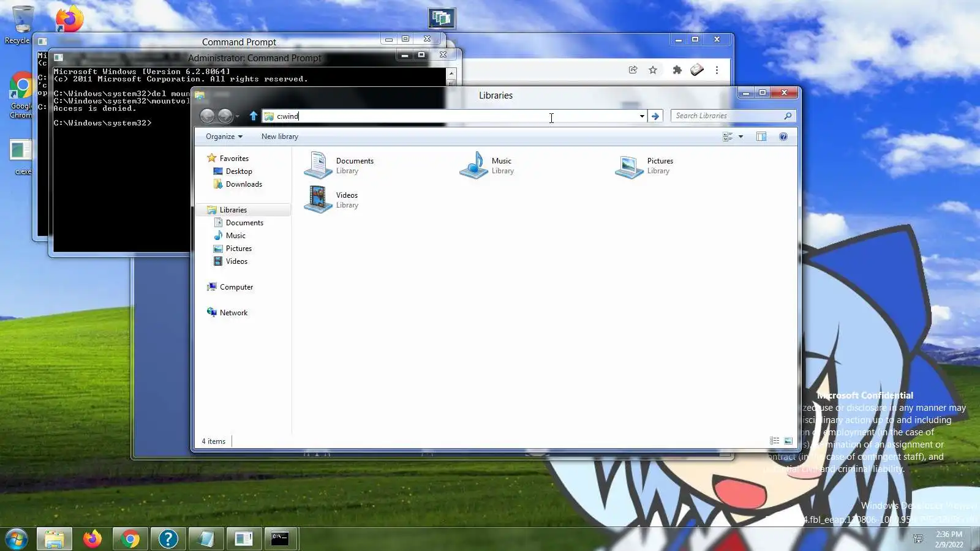The width and height of the screenshot is (980, 551).
Task: Open Music in the navigation pane
Action: (236, 236)
